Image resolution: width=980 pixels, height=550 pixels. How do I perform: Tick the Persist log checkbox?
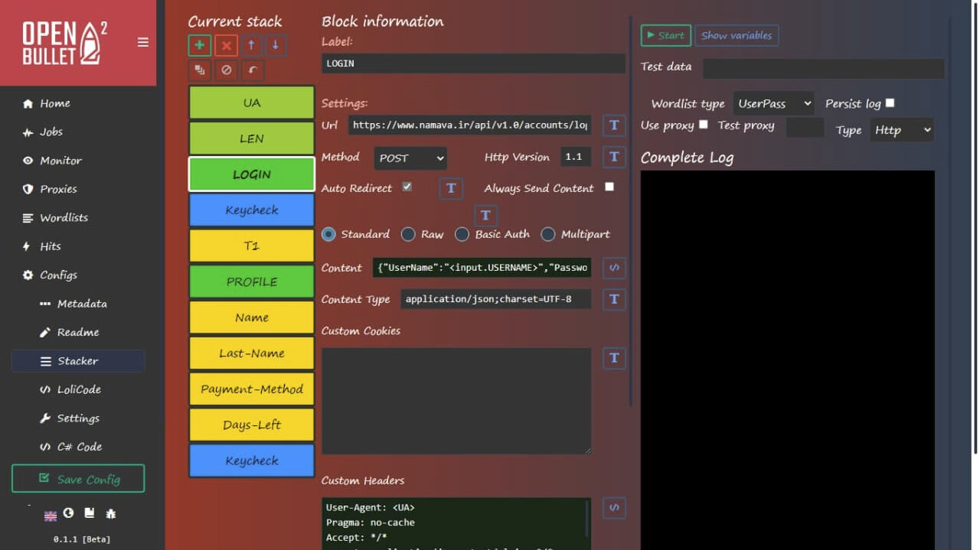890,103
